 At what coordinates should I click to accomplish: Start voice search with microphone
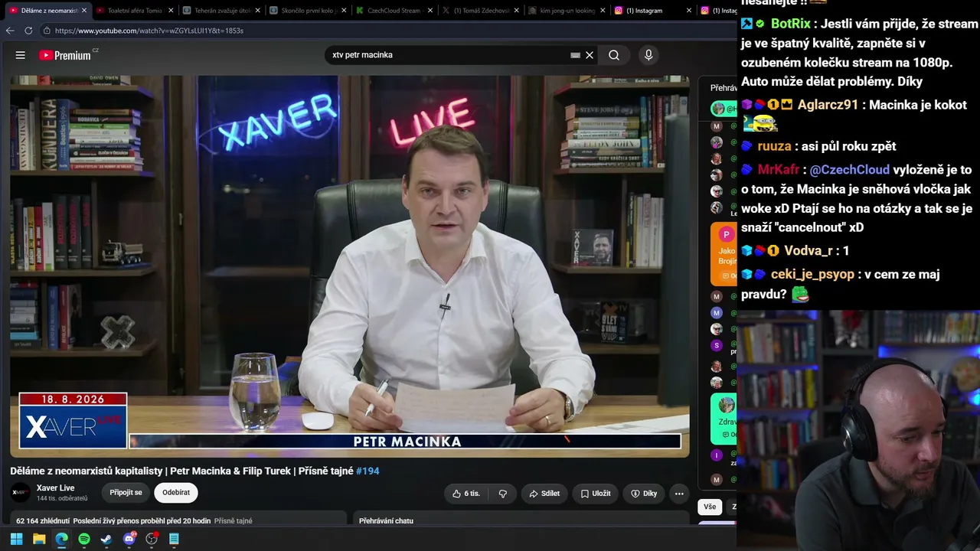[x=648, y=55]
